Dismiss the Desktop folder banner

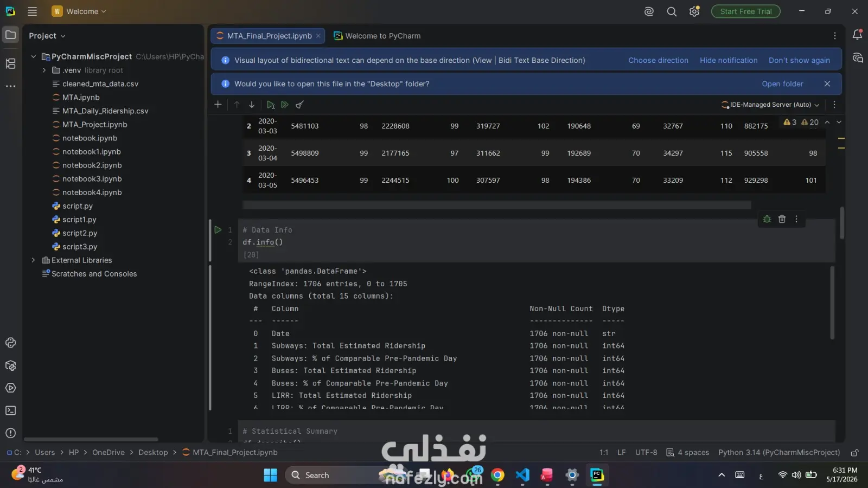coord(827,84)
